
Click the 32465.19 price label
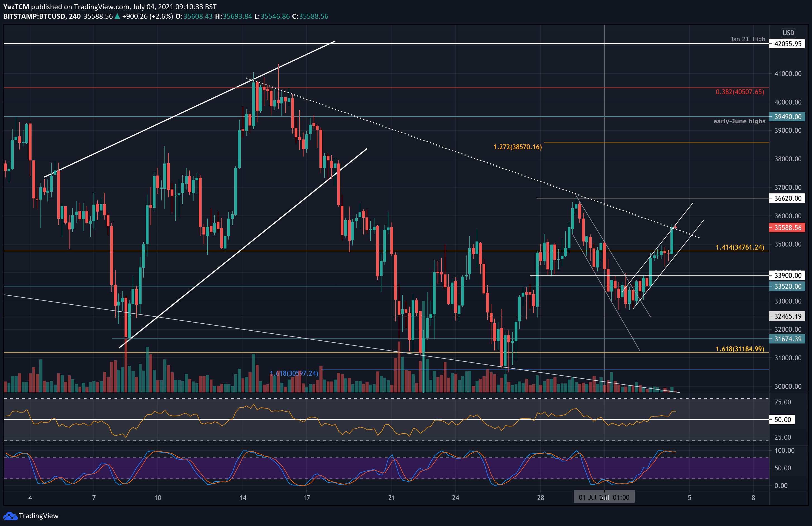[787, 316]
